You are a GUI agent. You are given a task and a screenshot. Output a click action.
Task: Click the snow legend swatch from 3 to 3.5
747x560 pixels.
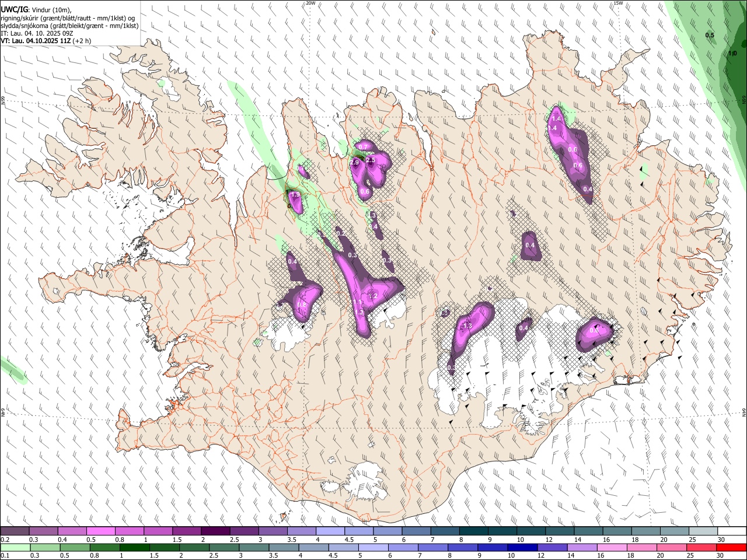[x=273, y=531]
